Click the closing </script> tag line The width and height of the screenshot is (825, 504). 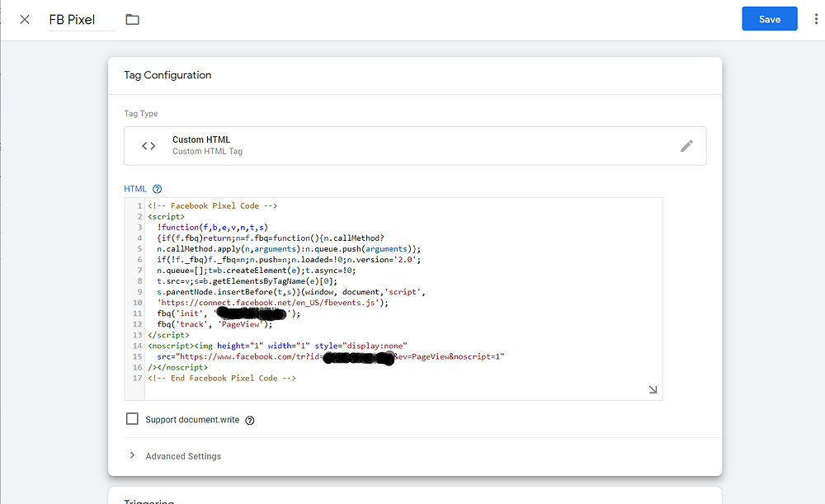168,335
